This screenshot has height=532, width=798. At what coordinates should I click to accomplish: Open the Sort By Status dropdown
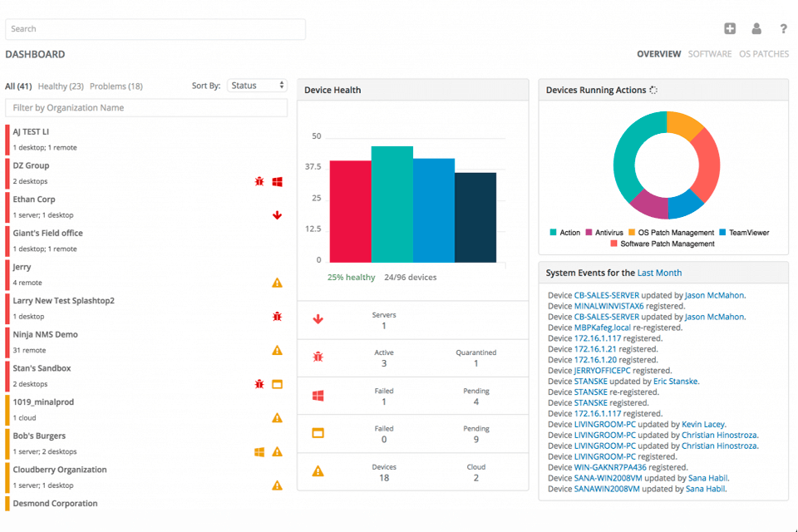[x=258, y=84]
